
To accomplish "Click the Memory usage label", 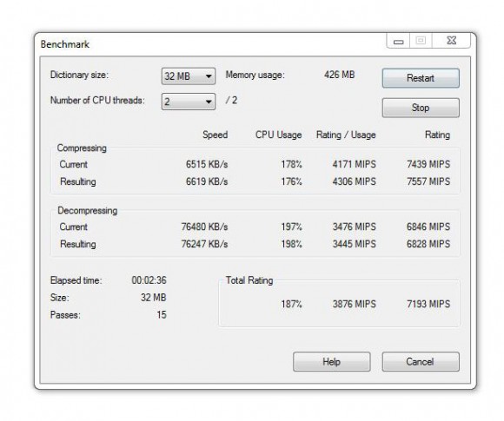I will tap(255, 75).
